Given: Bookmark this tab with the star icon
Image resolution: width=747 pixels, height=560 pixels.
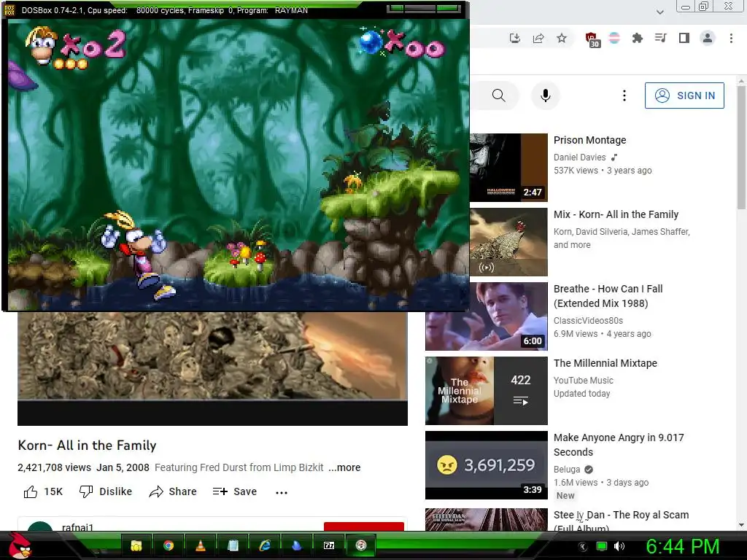Looking at the screenshot, I should tap(562, 38).
